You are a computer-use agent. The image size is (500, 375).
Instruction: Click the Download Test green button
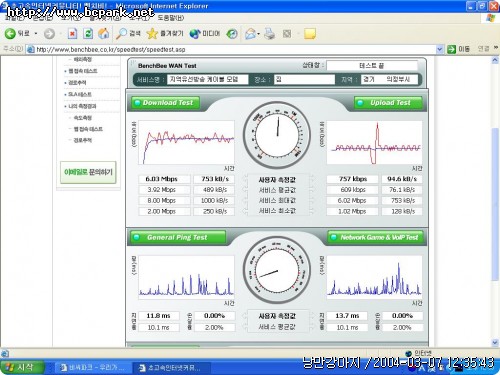165,103
